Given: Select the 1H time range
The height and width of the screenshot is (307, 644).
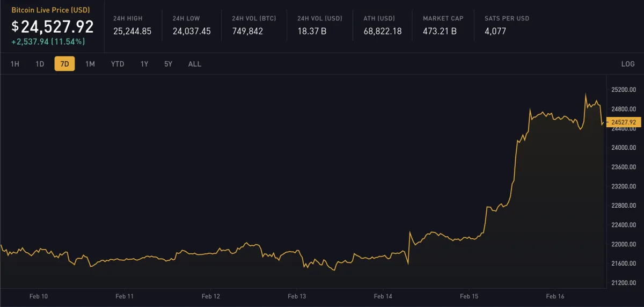Looking at the screenshot, I should (x=15, y=64).
